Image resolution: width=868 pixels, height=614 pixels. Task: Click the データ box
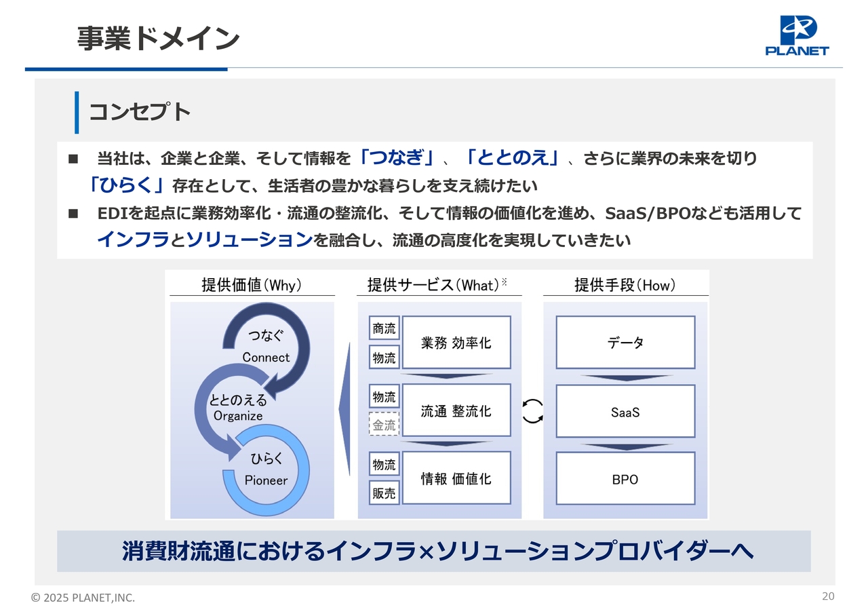pos(625,343)
